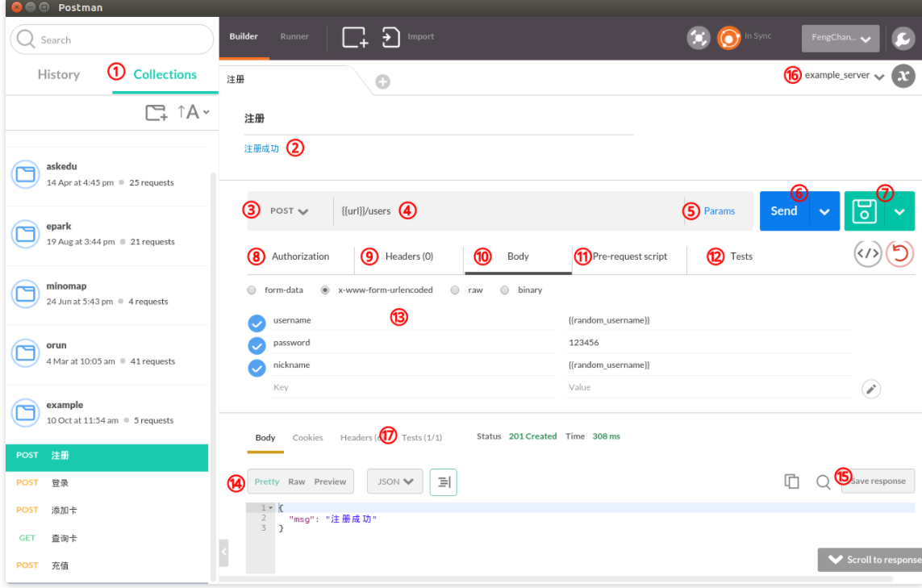922x588 pixels.
Task: Select the GET 查询卡 request
Action: [x=107, y=538]
